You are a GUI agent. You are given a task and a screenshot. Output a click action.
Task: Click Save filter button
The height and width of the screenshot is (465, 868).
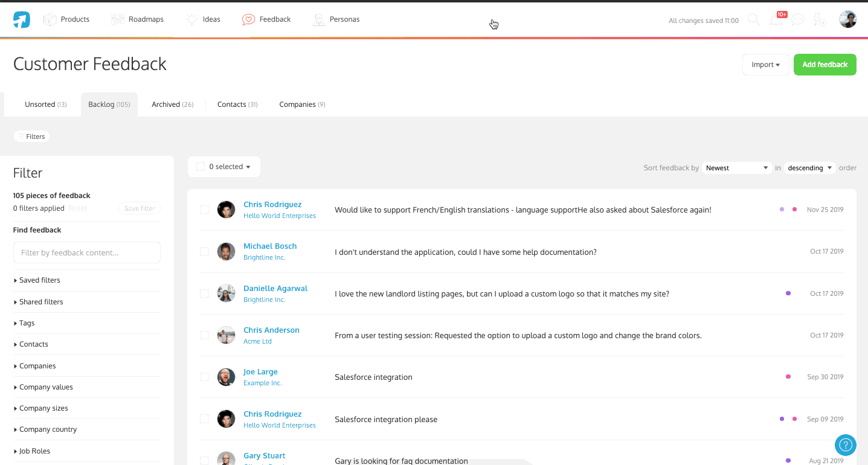tap(140, 208)
